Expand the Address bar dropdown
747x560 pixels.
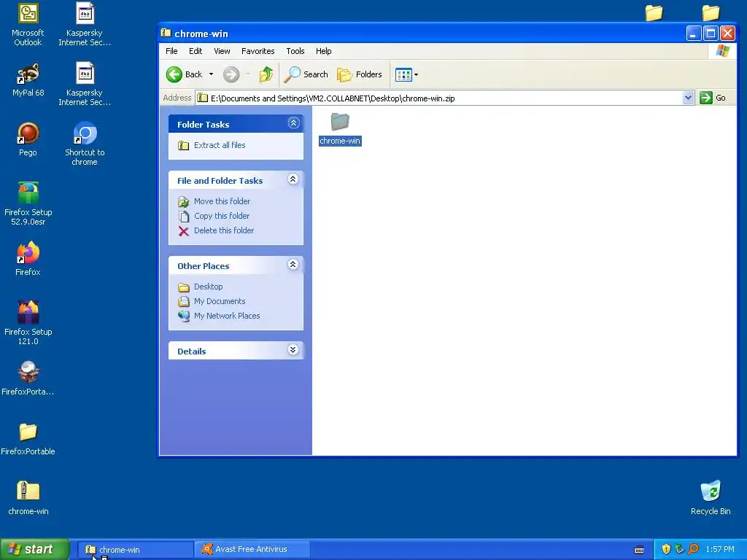click(x=688, y=98)
